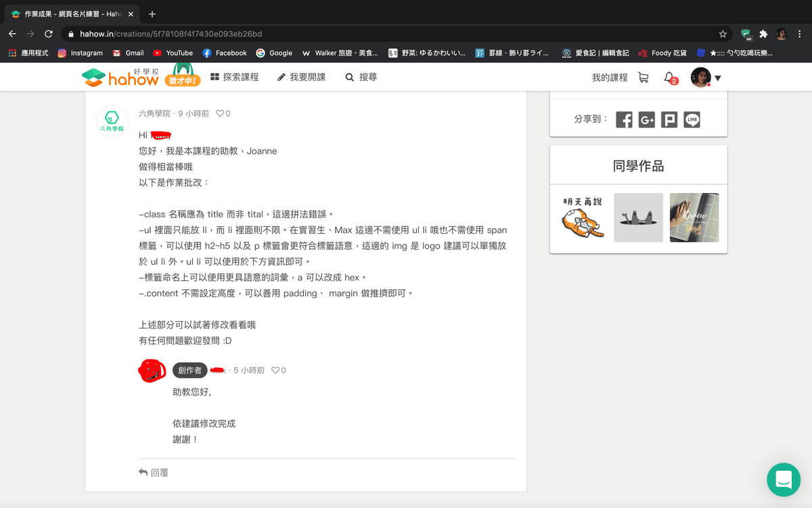Share to Plurk with the P icon
Screen dimensions: 812x508
click(669, 119)
